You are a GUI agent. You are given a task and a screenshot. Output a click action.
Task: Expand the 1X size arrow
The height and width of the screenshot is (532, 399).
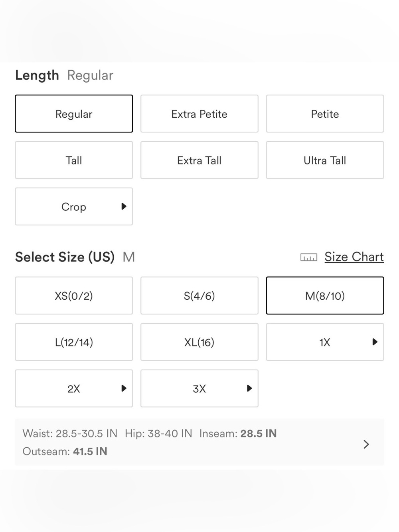375,342
